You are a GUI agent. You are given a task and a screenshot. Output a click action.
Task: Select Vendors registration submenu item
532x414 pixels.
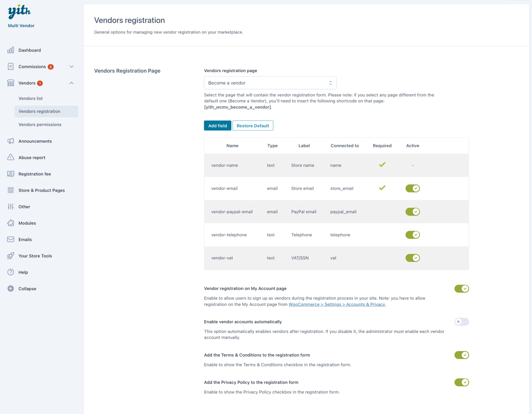tap(46, 112)
